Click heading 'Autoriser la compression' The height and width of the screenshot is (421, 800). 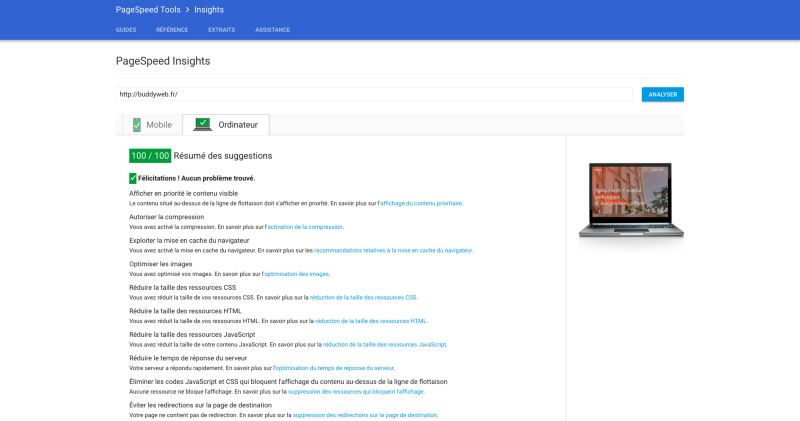click(166, 217)
